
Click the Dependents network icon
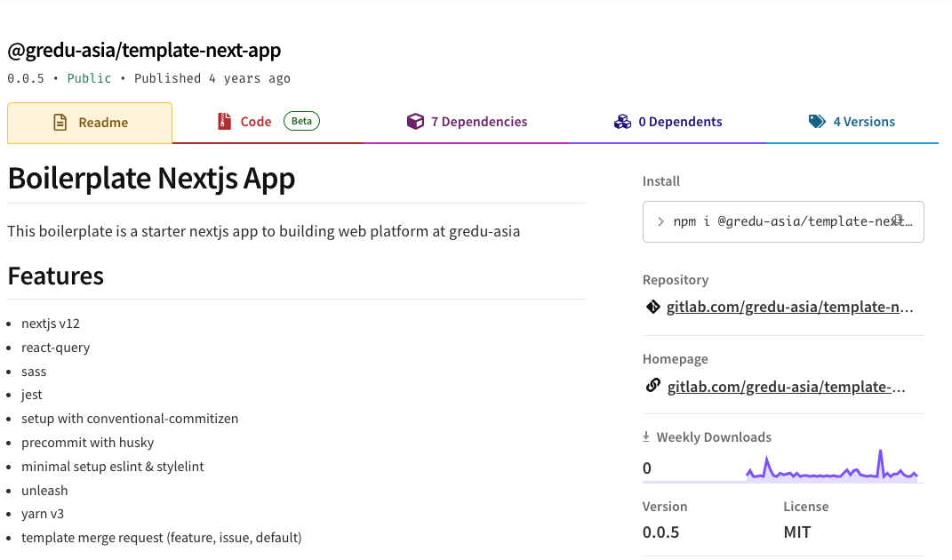coord(622,120)
